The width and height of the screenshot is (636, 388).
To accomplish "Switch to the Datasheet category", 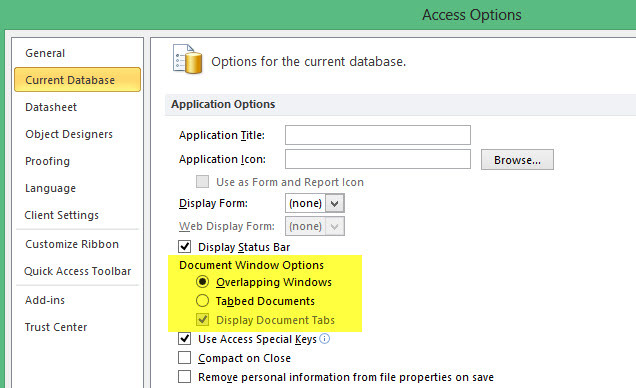I will 51,107.
